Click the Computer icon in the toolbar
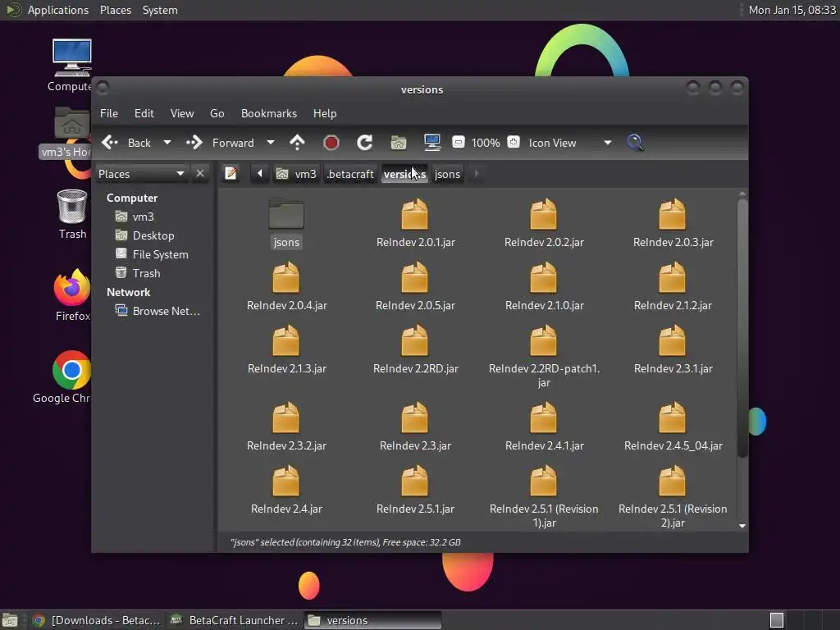The width and height of the screenshot is (840, 630). point(432,143)
